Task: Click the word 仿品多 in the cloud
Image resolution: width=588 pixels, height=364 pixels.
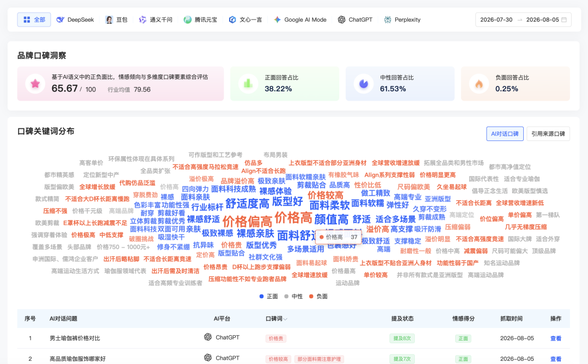Action: pyautogui.click(x=253, y=163)
